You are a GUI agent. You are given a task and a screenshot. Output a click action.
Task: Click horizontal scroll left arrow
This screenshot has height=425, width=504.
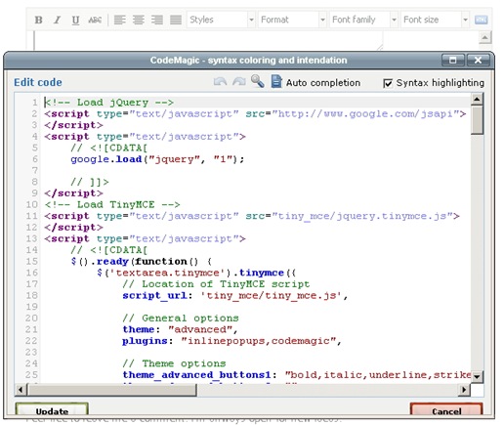[x=21, y=389]
